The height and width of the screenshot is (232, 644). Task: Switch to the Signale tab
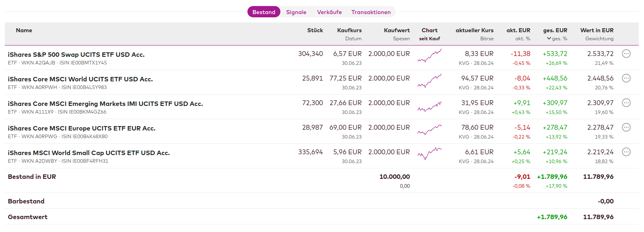click(x=296, y=12)
